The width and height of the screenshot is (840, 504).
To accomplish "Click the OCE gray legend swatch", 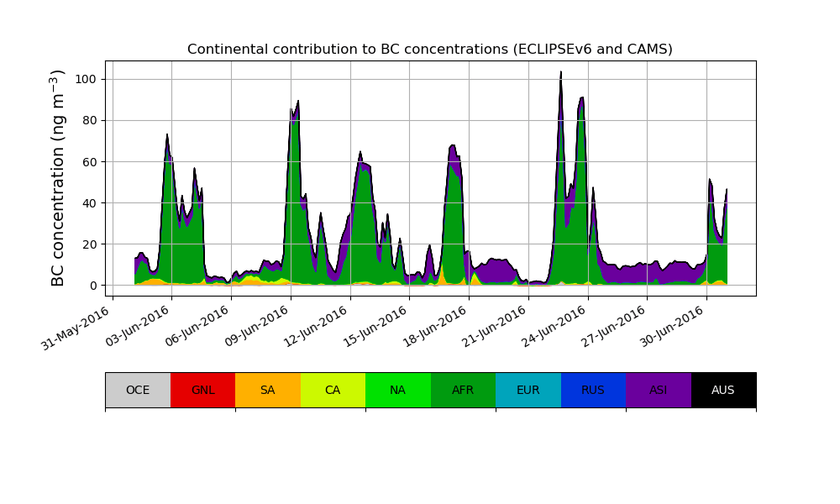I will 138,390.
